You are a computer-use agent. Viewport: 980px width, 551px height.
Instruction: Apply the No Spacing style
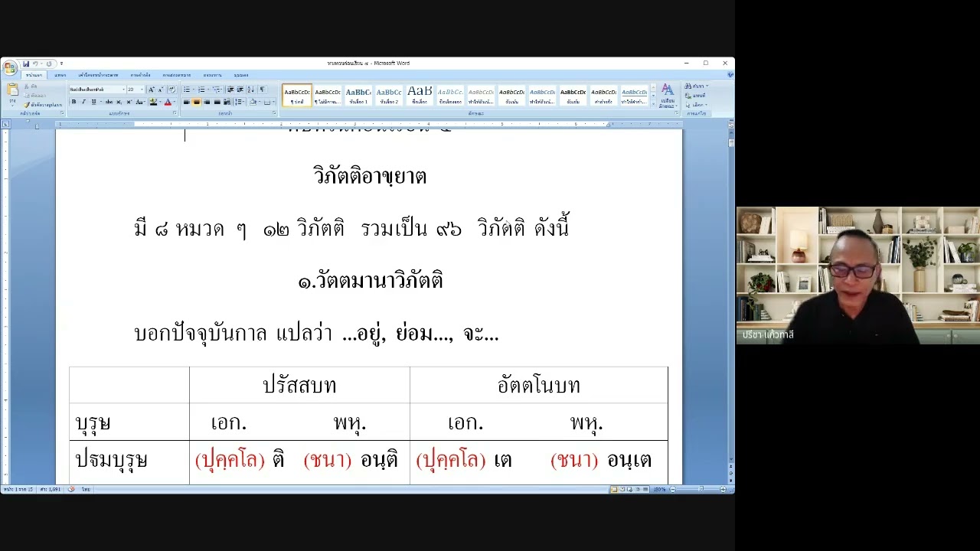coord(328,96)
